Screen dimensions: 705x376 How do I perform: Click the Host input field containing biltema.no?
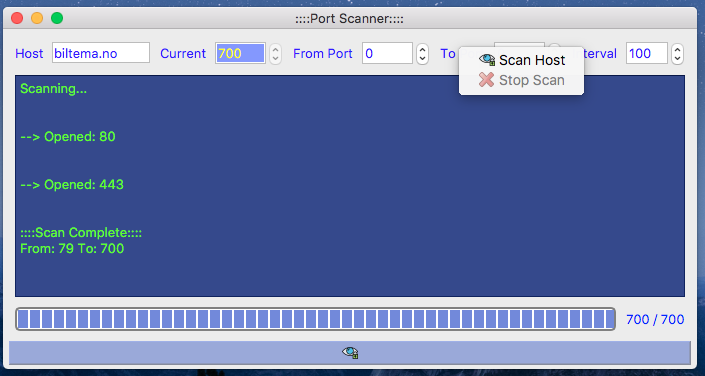(101, 53)
